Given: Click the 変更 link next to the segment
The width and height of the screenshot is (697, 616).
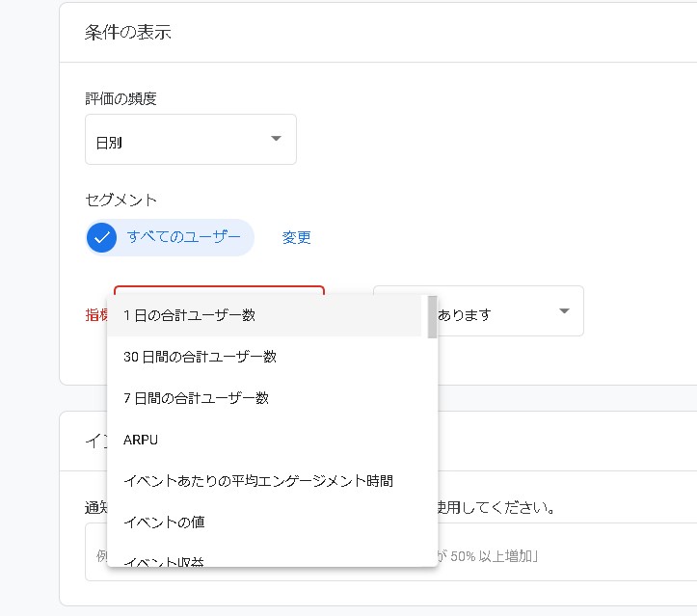Looking at the screenshot, I should (296, 237).
